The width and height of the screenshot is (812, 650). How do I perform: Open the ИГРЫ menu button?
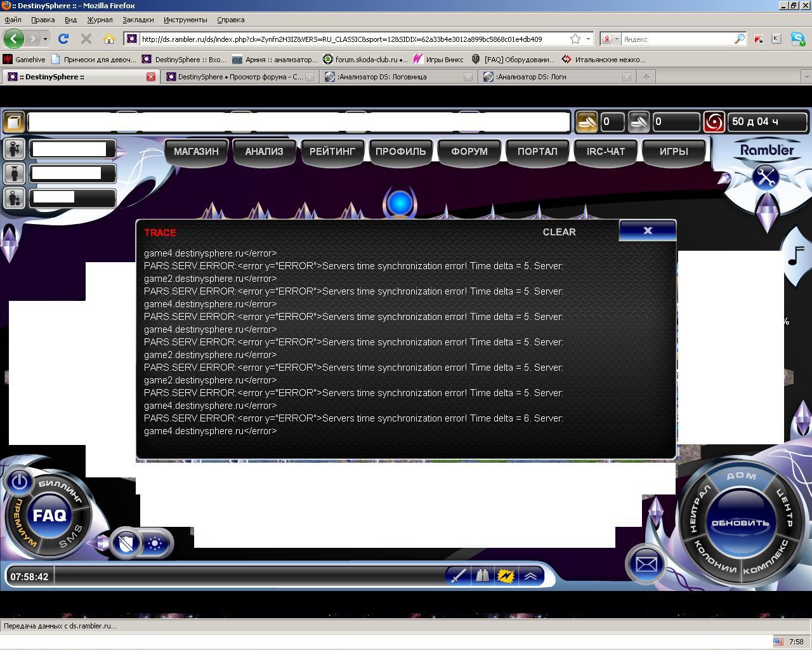click(x=674, y=152)
